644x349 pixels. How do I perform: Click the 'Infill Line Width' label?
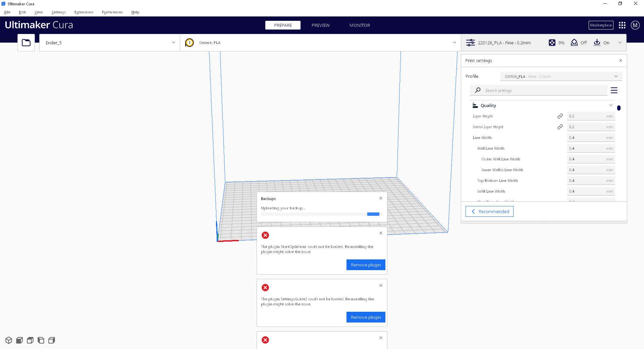click(x=491, y=191)
